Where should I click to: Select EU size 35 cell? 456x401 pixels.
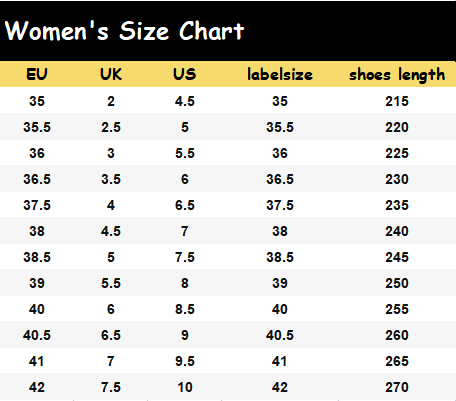(x=37, y=101)
